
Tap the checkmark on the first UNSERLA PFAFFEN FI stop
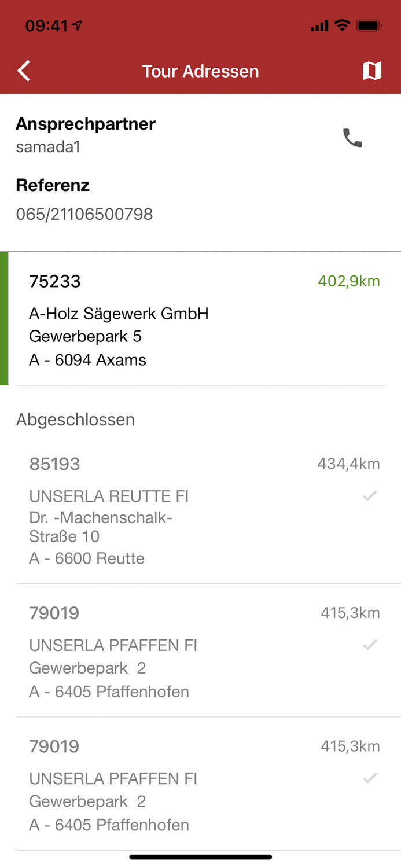369,644
